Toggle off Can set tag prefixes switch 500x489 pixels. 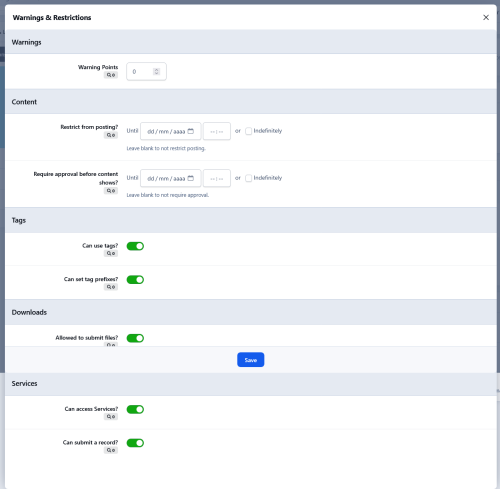coord(135,280)
